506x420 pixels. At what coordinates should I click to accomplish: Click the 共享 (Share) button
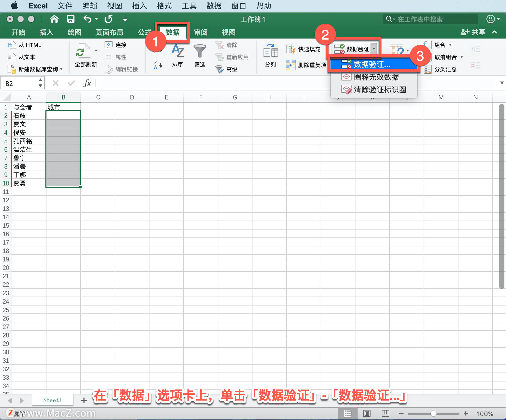[x=473, y=32]
